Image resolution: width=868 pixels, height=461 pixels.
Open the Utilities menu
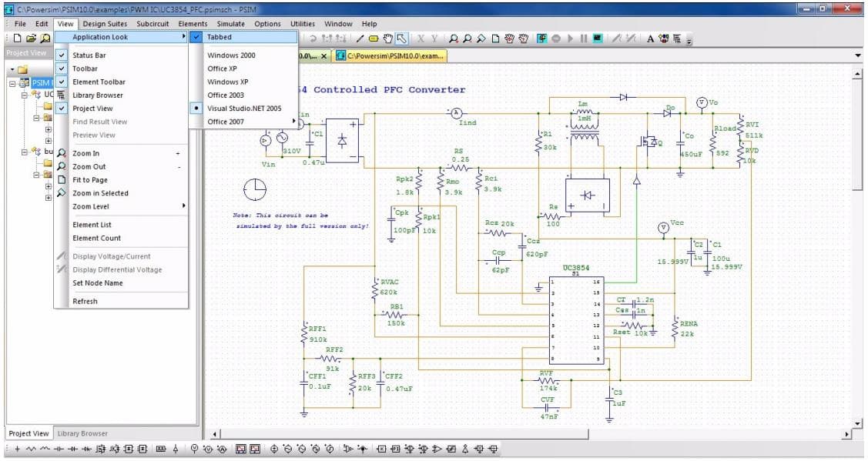(303, 24)
